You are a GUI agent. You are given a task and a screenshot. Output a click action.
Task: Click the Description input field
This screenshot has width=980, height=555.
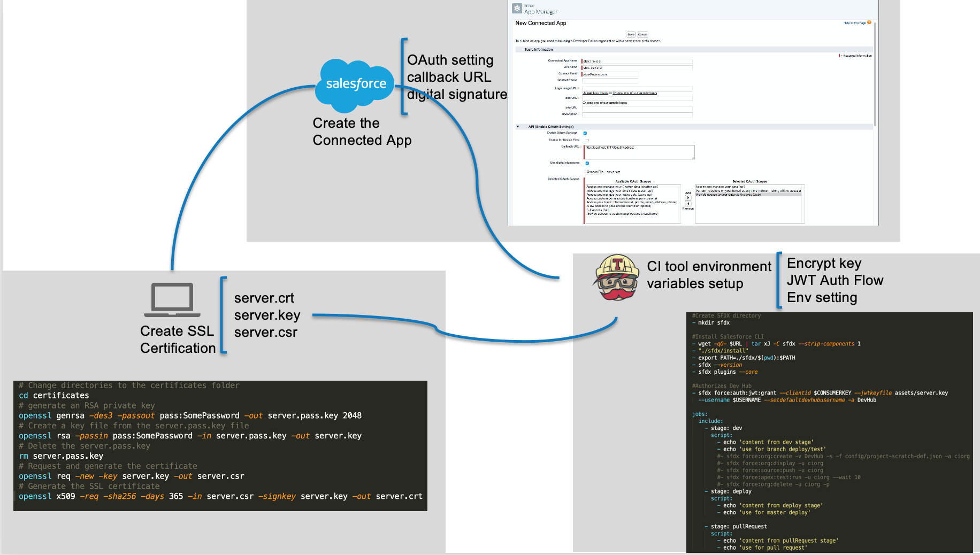tap(638, 114)
